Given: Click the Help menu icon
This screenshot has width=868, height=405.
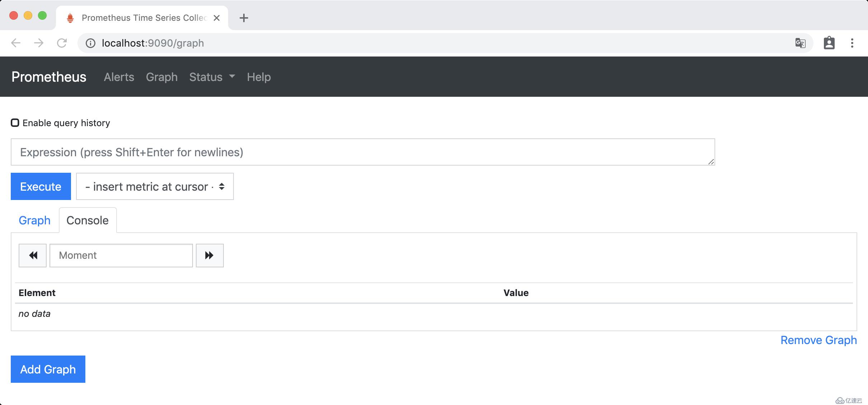Looking at the screenshot, I should click(x=259, y=77).
